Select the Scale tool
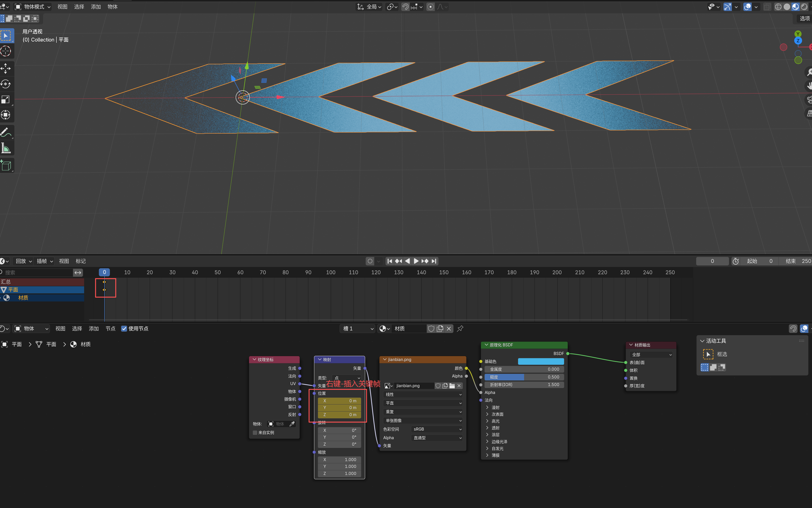 6,99
